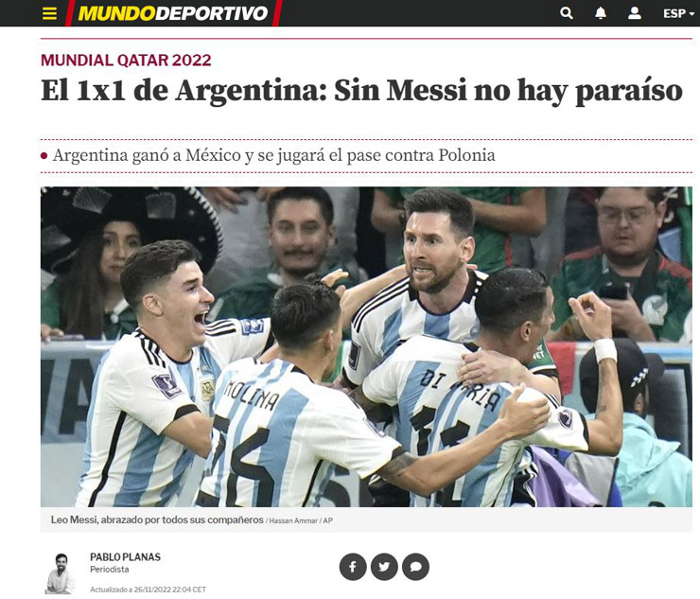Expand the ESP language dropdown
The width and height of the screenshot is (700, 599).
(678, 13)
